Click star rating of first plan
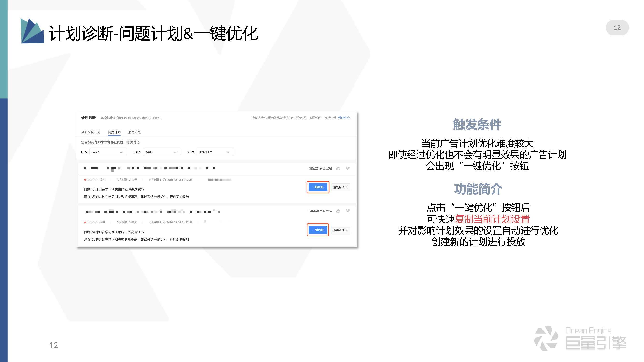Image resolution: width=644 pixels, height=362 pixels. [91, 180]
